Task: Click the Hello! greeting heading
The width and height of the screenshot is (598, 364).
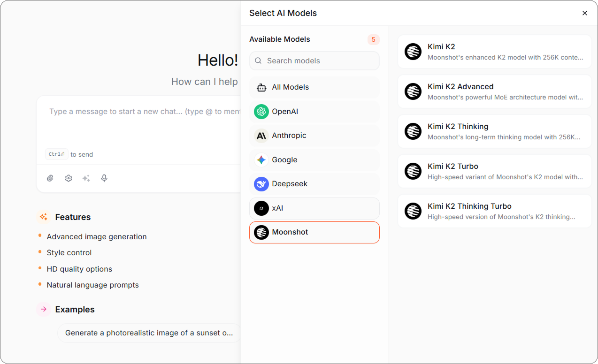Action: coord(218,60)
